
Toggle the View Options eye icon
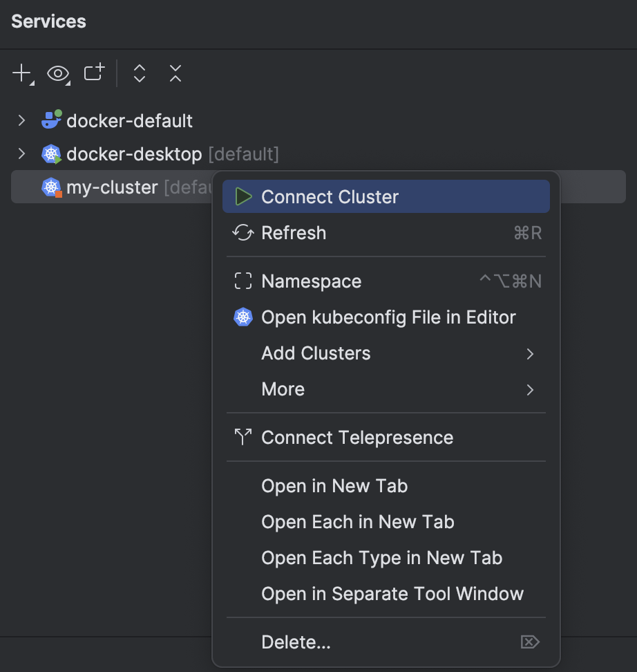57,73
